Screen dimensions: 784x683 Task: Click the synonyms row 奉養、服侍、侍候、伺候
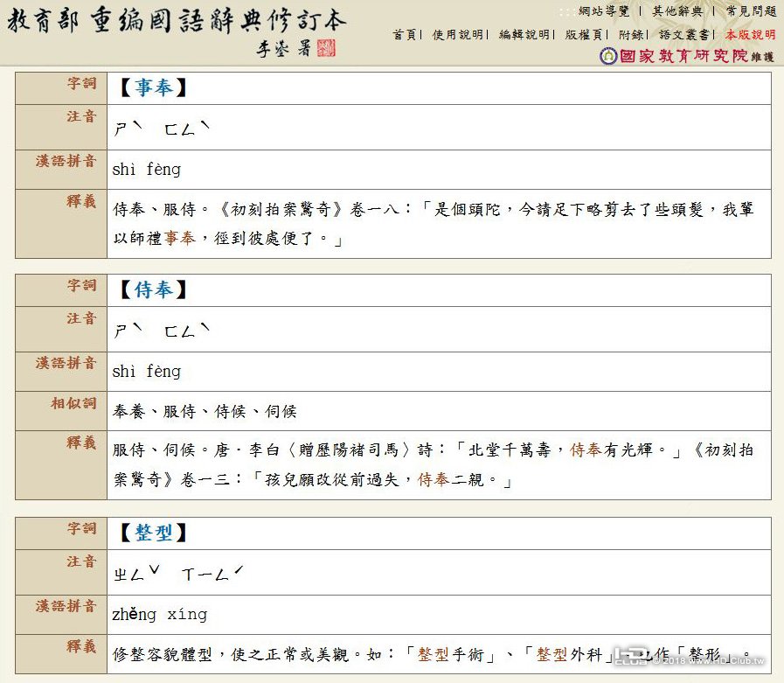[205, 411]
